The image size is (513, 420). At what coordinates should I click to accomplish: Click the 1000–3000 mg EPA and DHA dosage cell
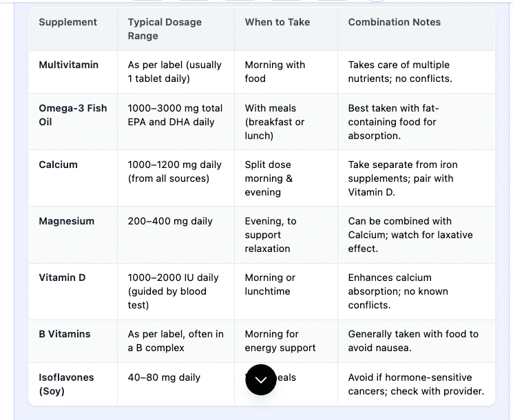(x=175, y=115)
